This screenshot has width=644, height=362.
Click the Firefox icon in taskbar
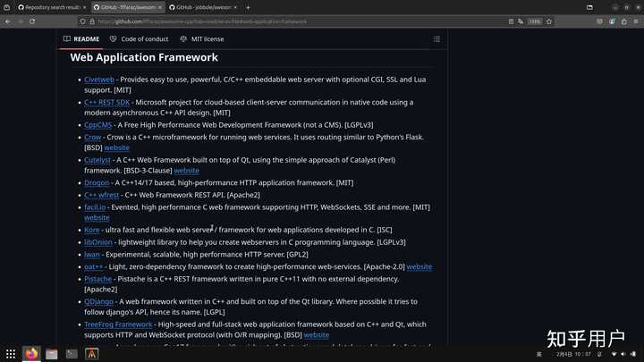pos(31,354)
